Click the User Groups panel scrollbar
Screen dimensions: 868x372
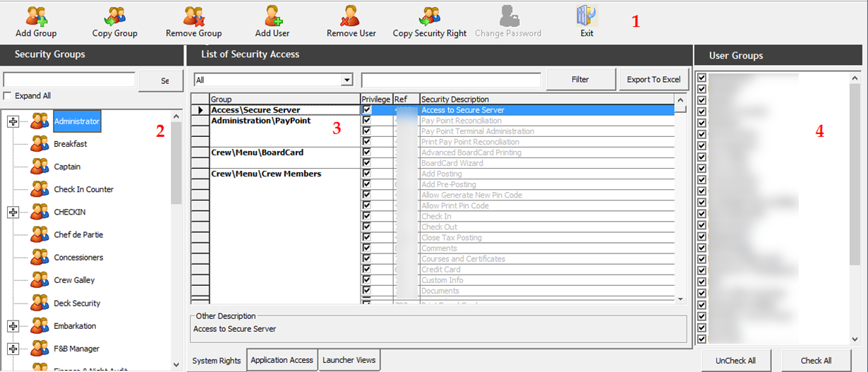pos(855,208)
